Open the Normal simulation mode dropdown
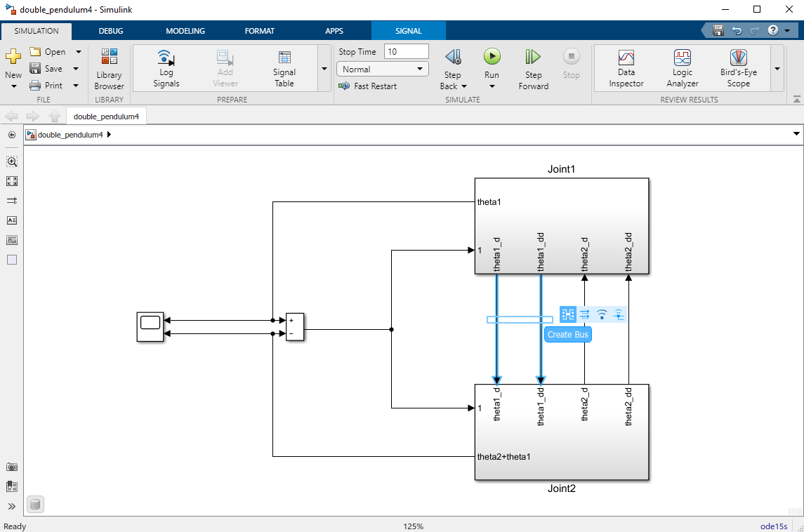The image size is (804, 532). pos(383,69)
